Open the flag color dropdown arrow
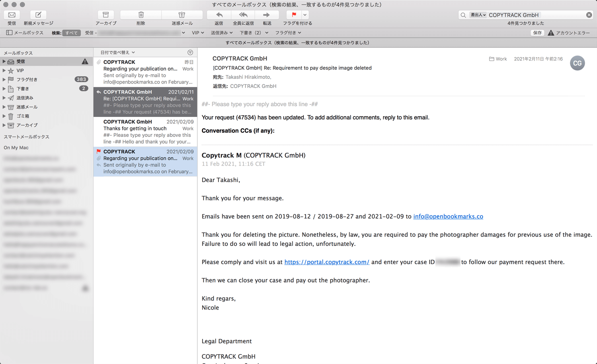The width and height of the screenshot is (597, 364). (305, 15)
